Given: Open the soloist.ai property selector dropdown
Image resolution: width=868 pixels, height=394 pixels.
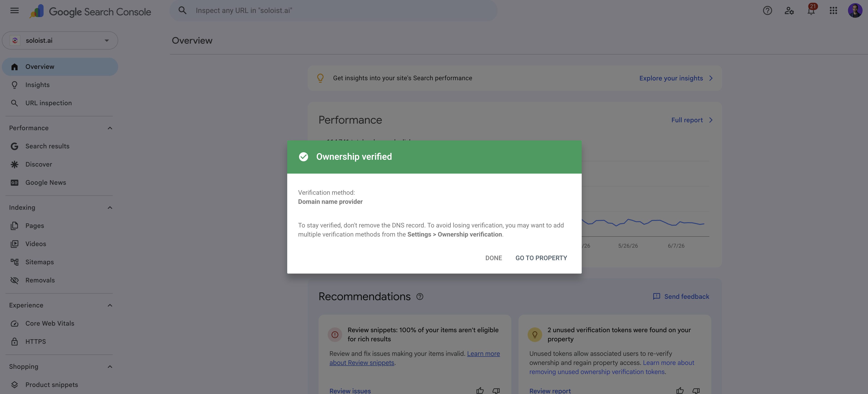Looking at the screenshot, I should click(60, 40).
